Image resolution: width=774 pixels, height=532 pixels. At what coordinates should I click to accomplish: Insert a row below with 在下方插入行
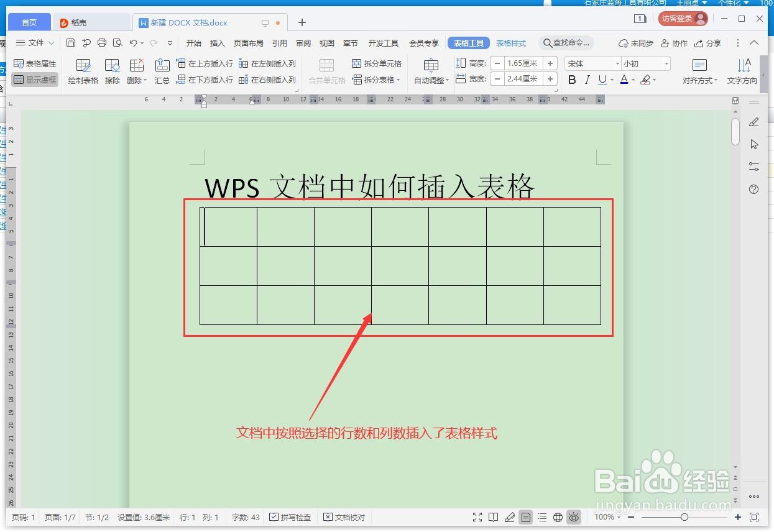(205, 80)
